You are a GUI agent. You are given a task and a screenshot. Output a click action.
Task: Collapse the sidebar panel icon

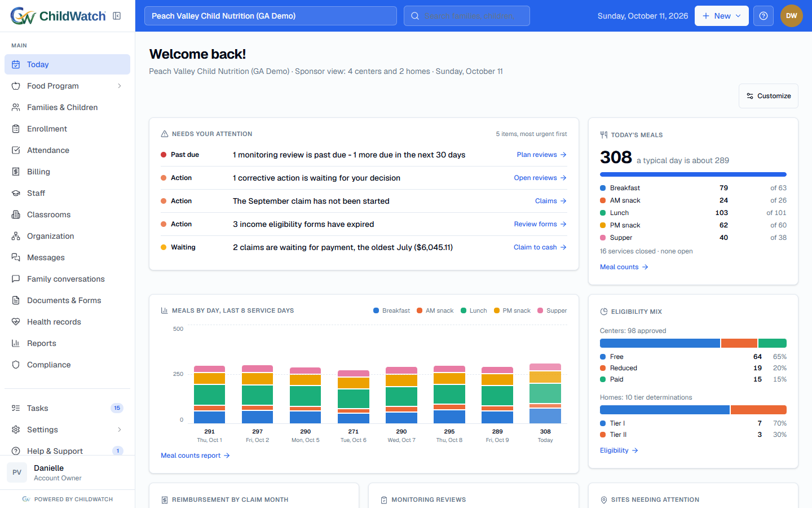117,16
